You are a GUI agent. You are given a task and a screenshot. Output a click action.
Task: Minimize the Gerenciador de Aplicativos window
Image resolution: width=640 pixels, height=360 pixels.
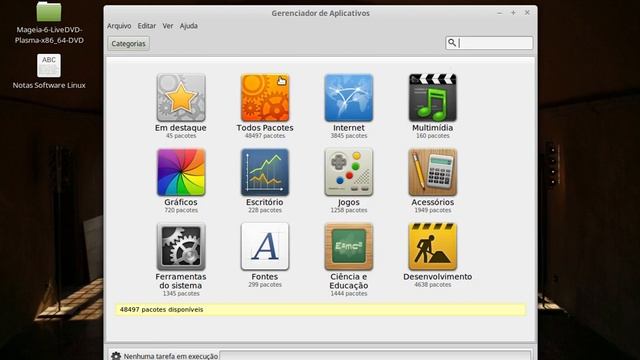(500, 13)
